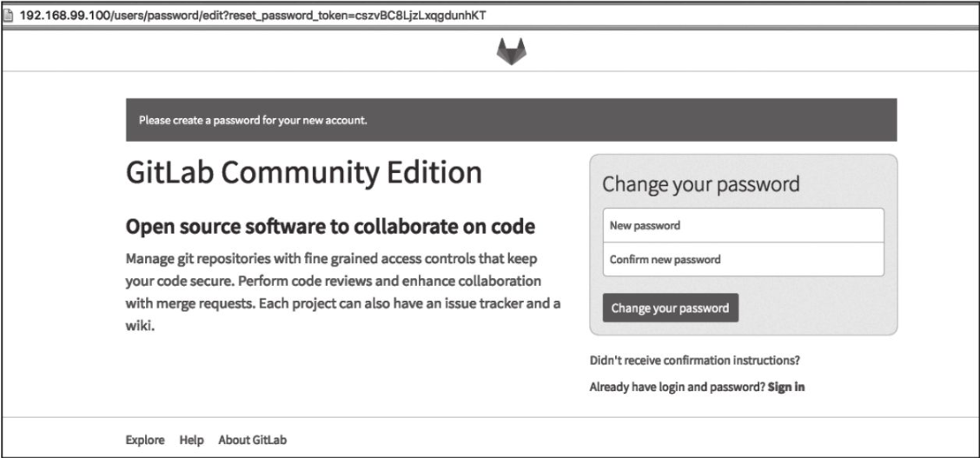Click the 'Please create a password' notice

511,120
